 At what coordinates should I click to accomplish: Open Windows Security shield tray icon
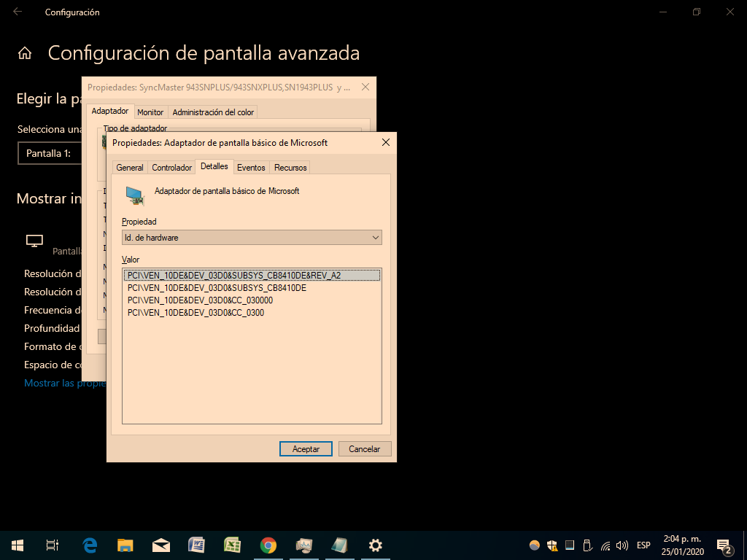pyautogui.click(x=552, y=545)
